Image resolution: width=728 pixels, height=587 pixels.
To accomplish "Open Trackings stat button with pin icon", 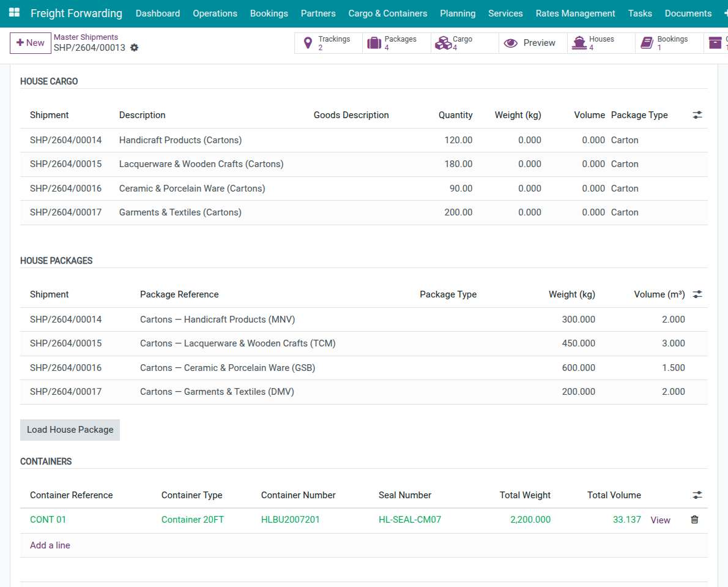I will click(329, 43).
